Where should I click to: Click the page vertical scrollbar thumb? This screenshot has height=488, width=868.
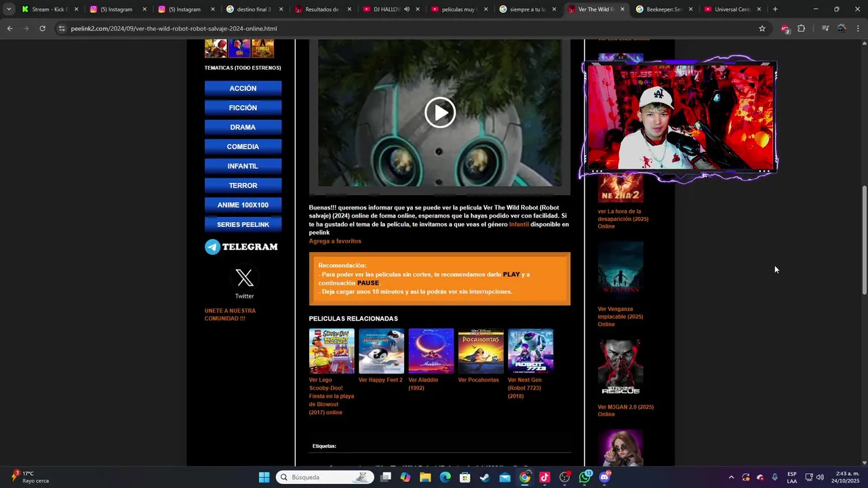coord(864,240)
